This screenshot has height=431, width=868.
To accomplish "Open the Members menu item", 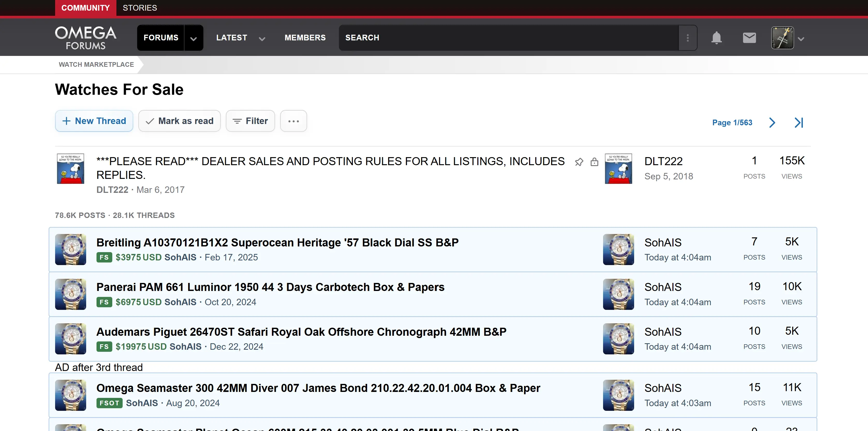I will point(305,38).
